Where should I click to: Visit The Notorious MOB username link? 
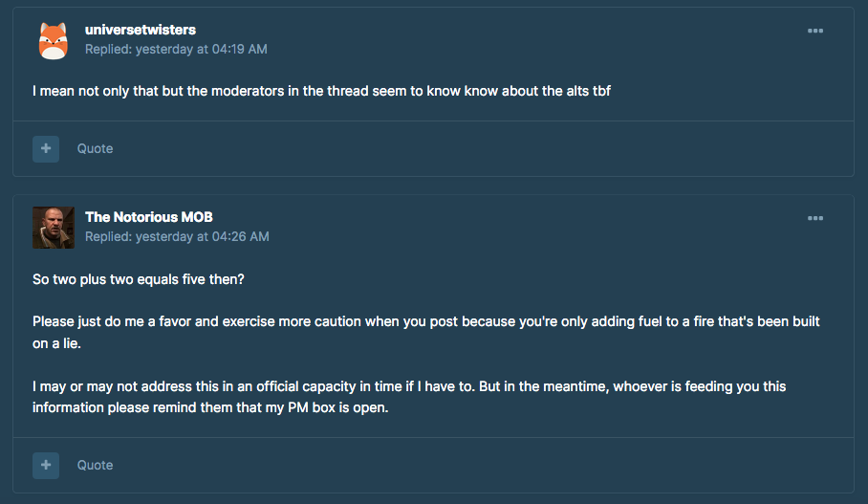pyautogui.click(x=149, y=217)
